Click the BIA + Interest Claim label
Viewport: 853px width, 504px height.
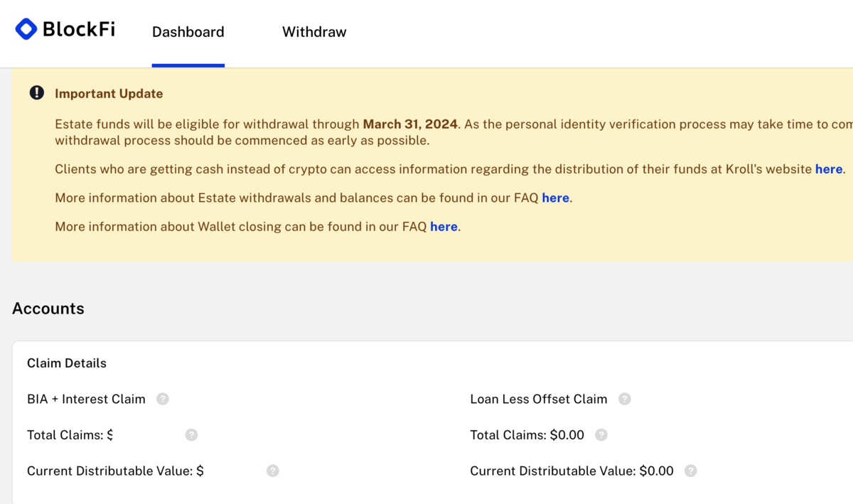click(86, 400)
